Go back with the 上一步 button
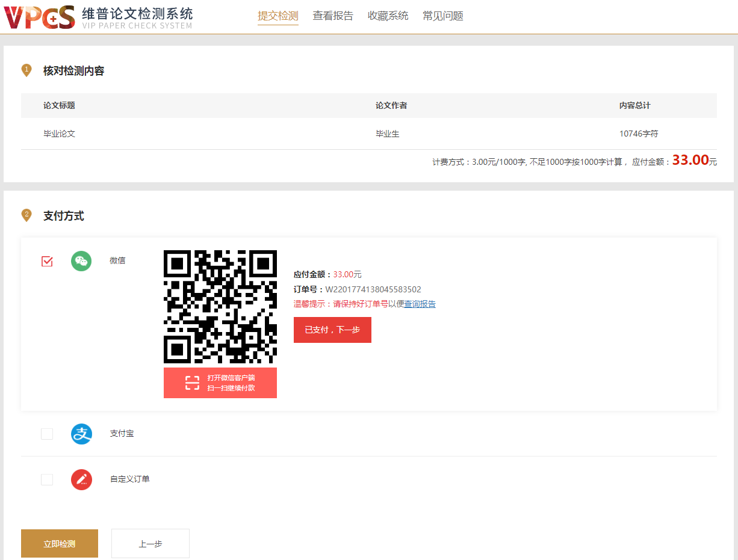 [150, 544]
